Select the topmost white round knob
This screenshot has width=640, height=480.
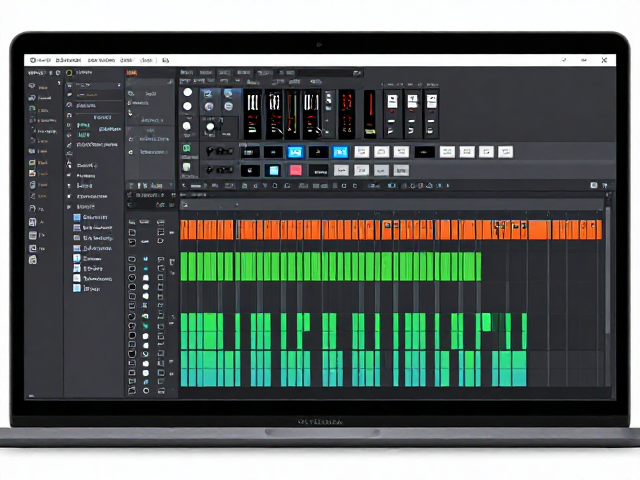click(188, 92)
